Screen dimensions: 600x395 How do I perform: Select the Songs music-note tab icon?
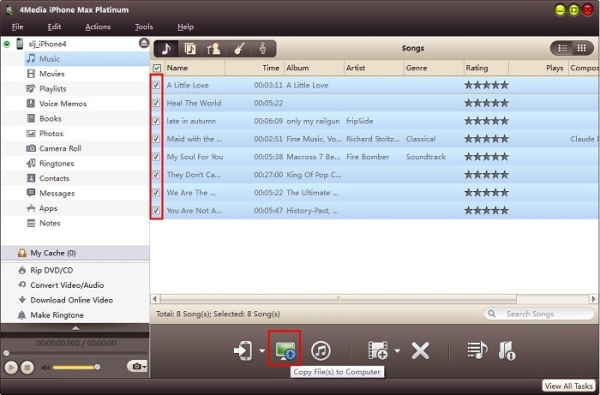click(x=166, y=49)
